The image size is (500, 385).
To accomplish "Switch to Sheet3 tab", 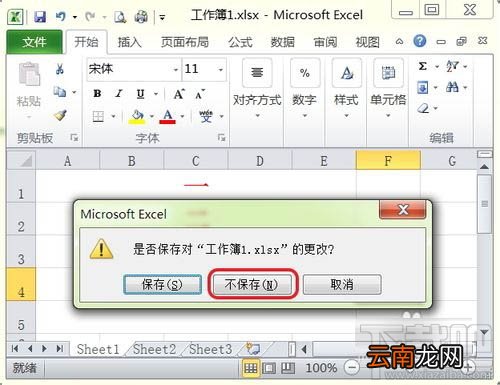I will tap(210, 349).
